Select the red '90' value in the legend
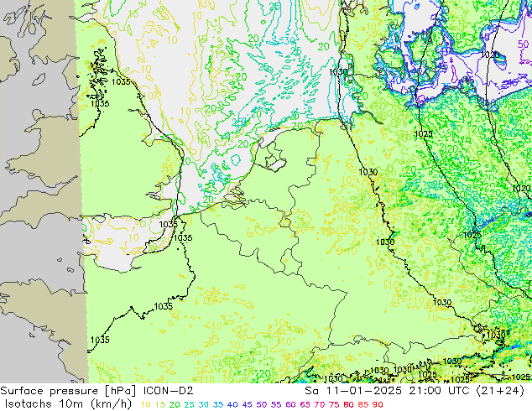Image resolution: width=532 pixels, height=411 pixels. tap(378, 404)
